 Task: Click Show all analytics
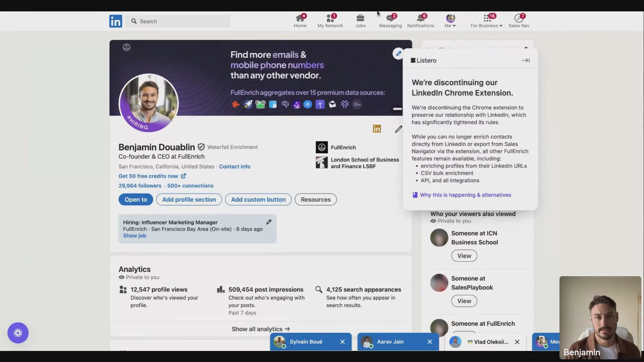pos(261,329)
